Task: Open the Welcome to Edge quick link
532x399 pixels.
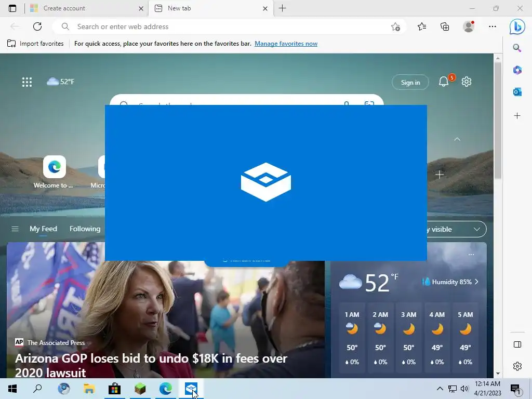Action: [x=54, y=171]
